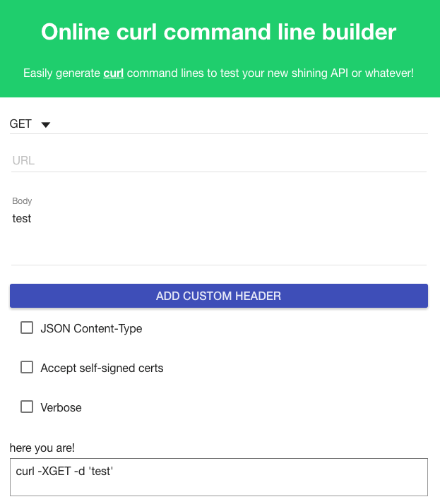Enable the JSON Content-Type checkbox
Viewport: 440px width, 504px height.
[x=27, y=328]
